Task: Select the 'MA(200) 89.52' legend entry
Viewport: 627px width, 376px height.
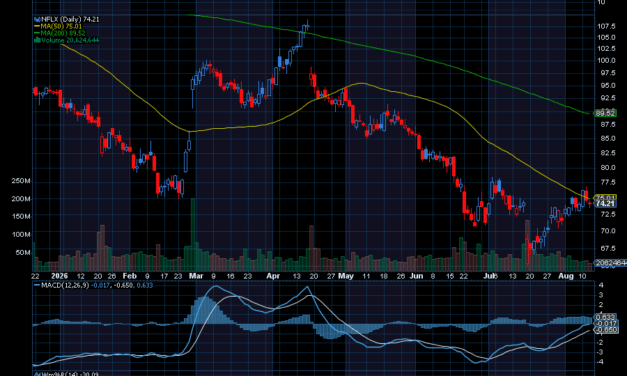Action: [63, 33]
